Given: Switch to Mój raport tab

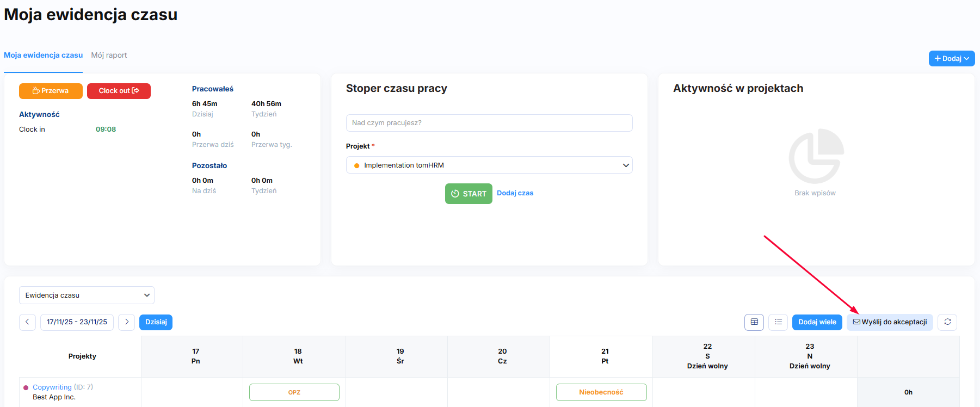Looking at the screenshot, I should (109, 55).
